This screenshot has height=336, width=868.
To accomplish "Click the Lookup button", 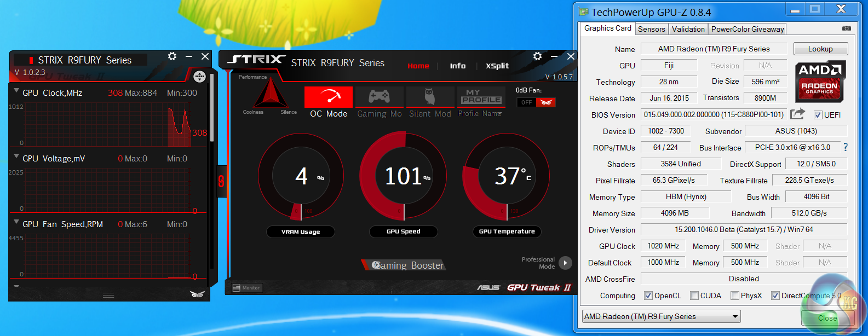I will (x=820, y=49).
